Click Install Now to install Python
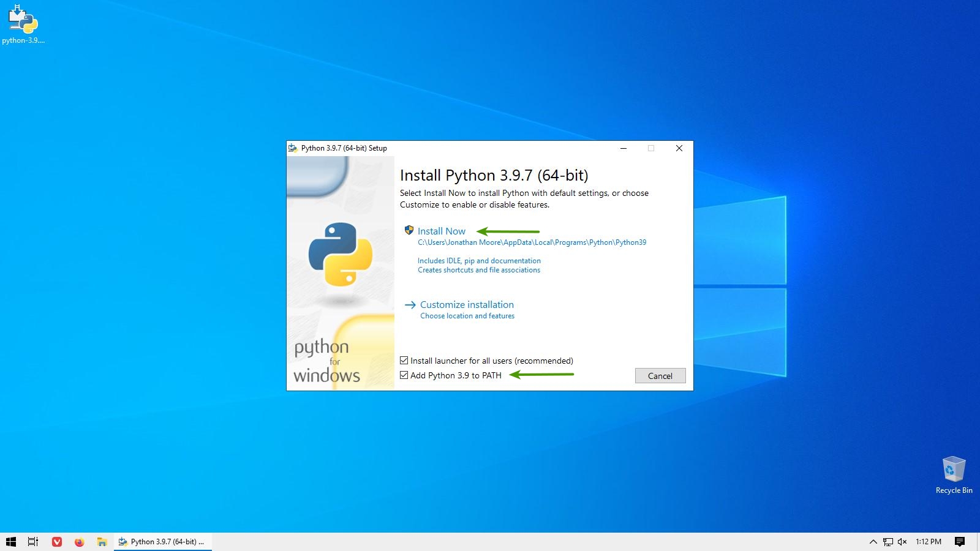 [x=441, y=231]
